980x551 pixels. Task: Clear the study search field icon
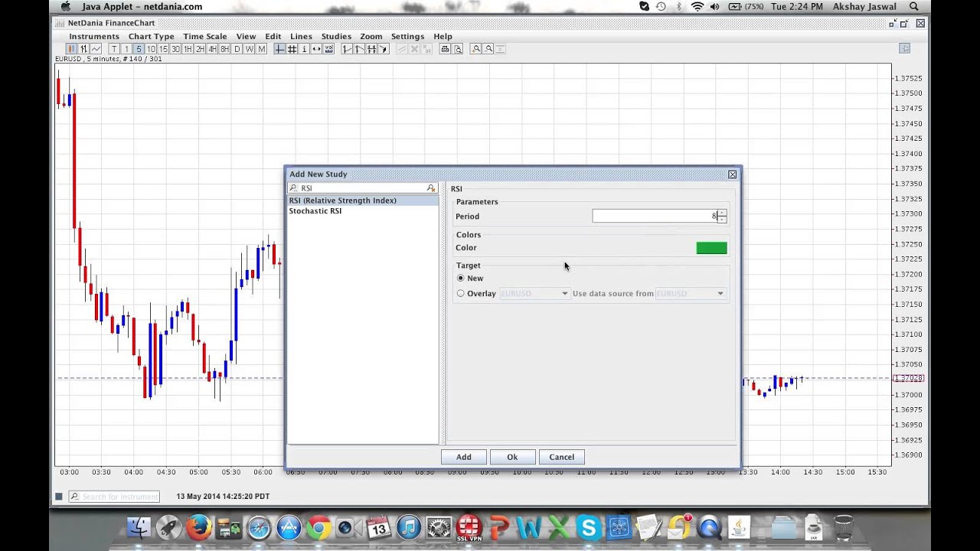(431, 188)
